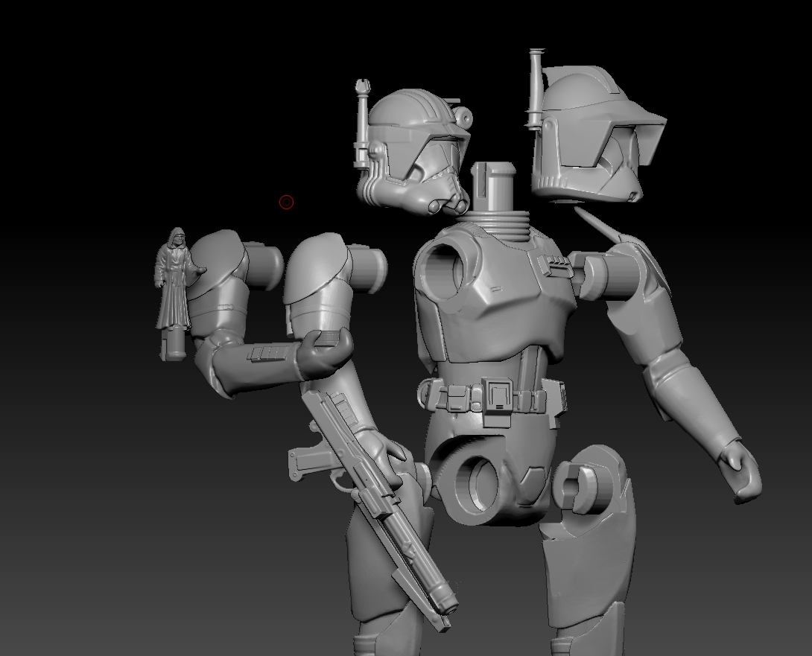Click the brush cursor ring in empty canvas space
812x656 pixels.
(285, 202)
